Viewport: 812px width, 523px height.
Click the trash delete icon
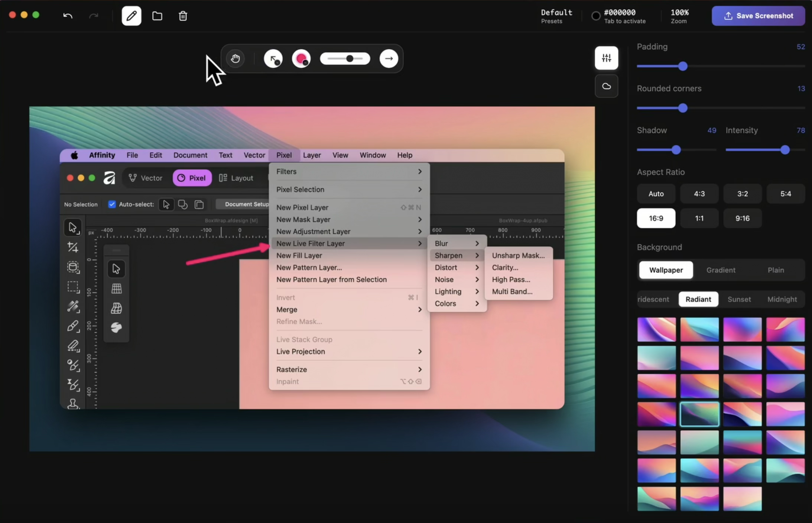point(183,16)
